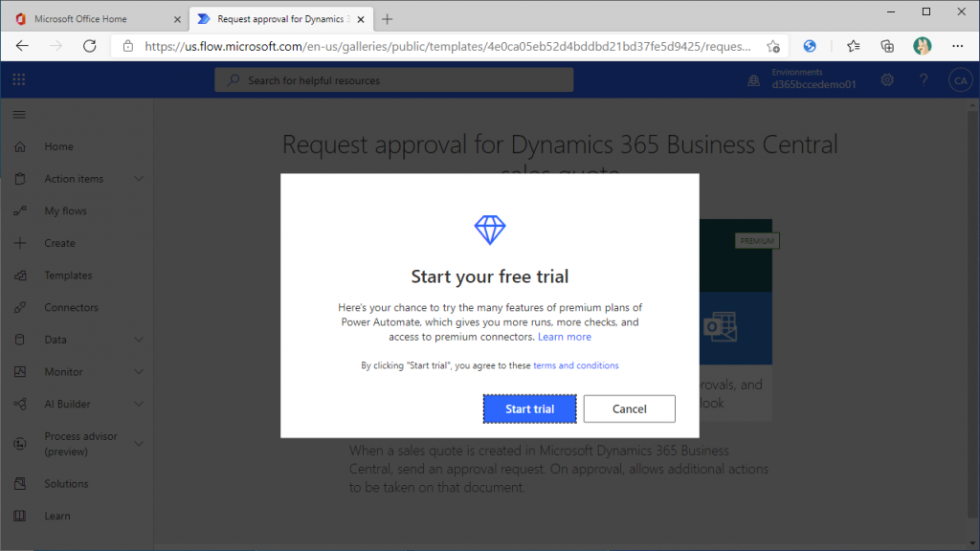Click the Action items clipboard icon

pyautogui.click(x=20, y=179)
